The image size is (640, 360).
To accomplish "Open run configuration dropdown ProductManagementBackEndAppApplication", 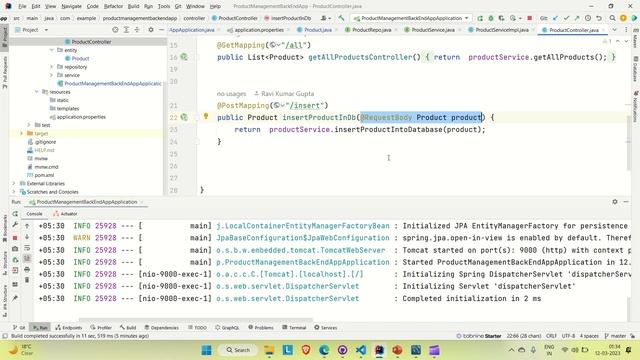I will [411, 18].
